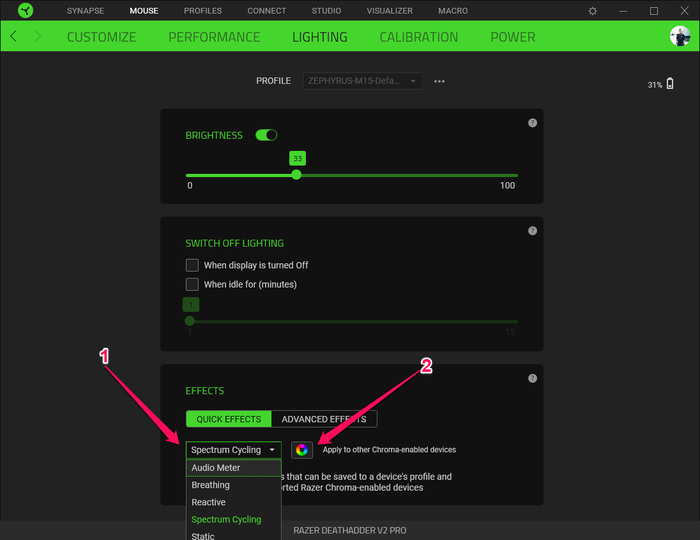Viewport: 700px width, 540px height.
Task: Click the Chroma color wheel icon
Action: (302, 450)
